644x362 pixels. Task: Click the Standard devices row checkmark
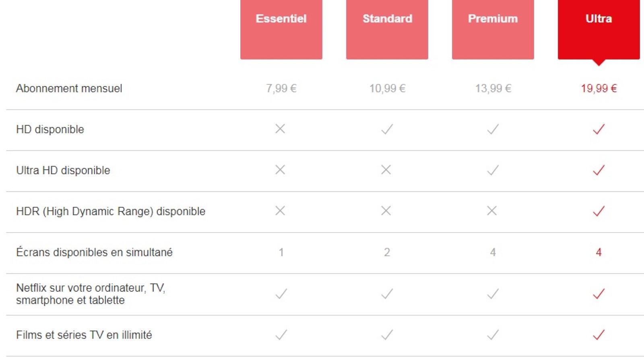point(387,294)
